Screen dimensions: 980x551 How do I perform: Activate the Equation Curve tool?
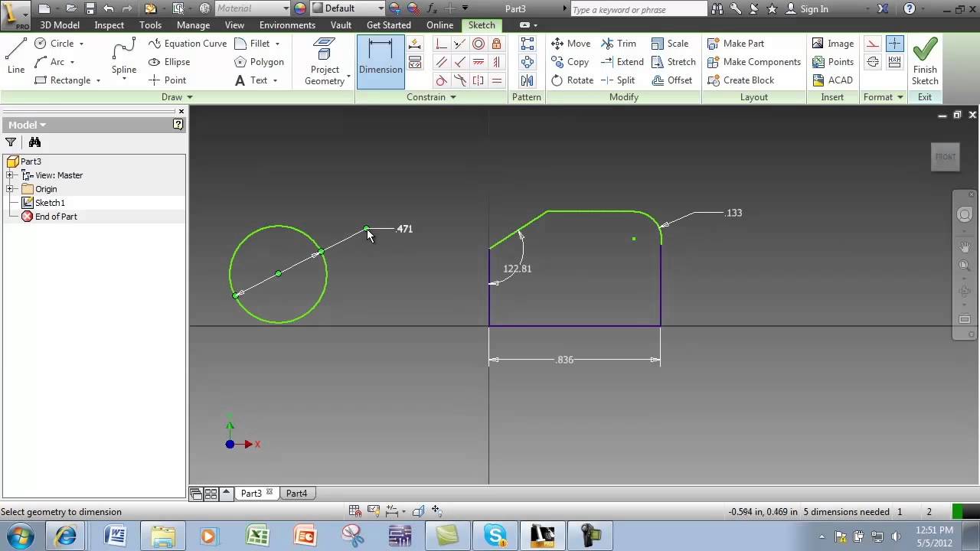coord(188,44)
